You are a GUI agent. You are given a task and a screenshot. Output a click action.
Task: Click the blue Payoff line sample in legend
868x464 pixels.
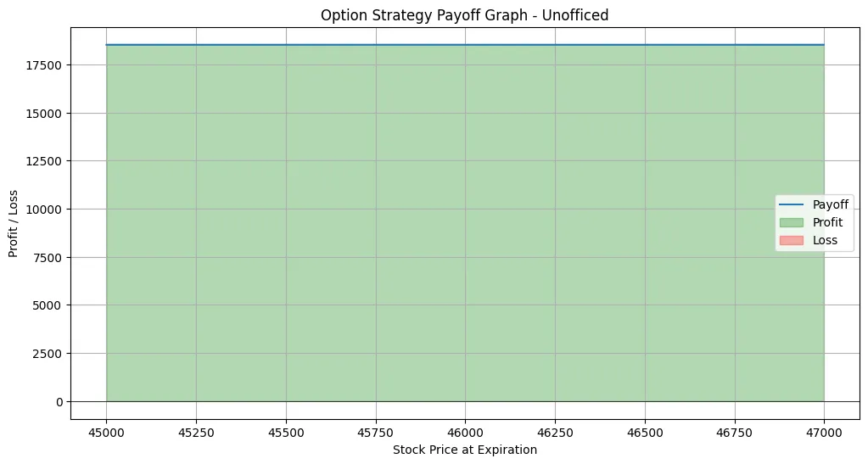[792, 204]
